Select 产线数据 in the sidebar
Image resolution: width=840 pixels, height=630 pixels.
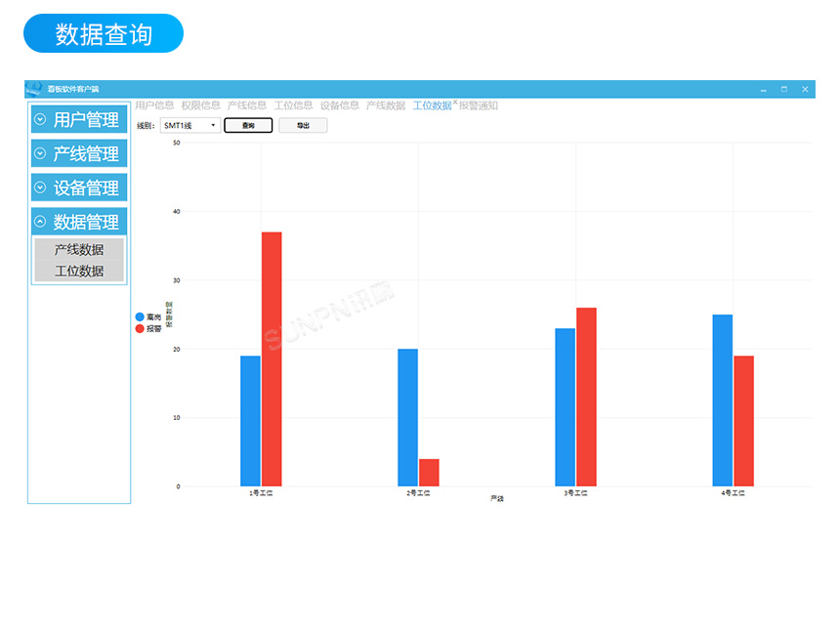(x=79, y=249)
